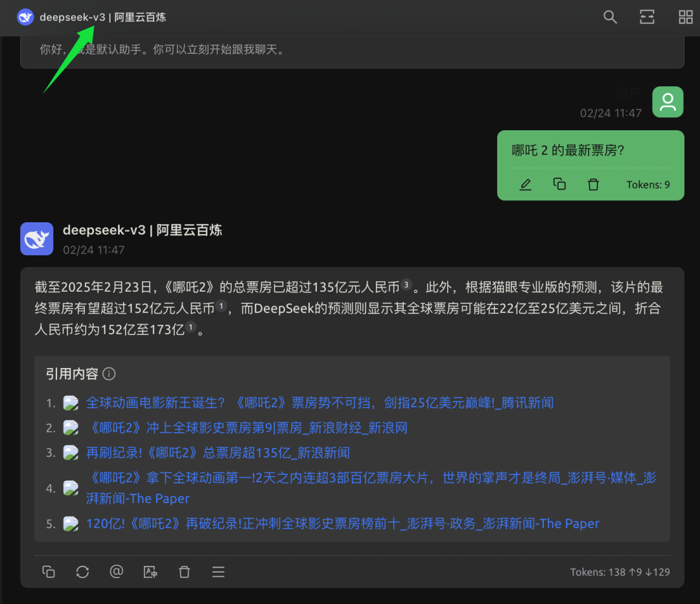Click the Tokens: 138 ↑9 ↓129 label

coord(620,572)
